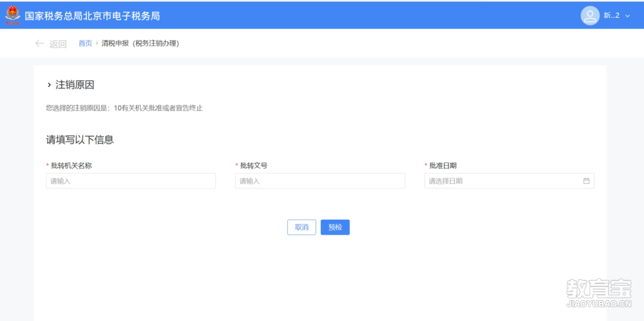This screenshot has height=321, width=644.
Task: Select the 注销原因 heading text
Action: click(75, 85)
